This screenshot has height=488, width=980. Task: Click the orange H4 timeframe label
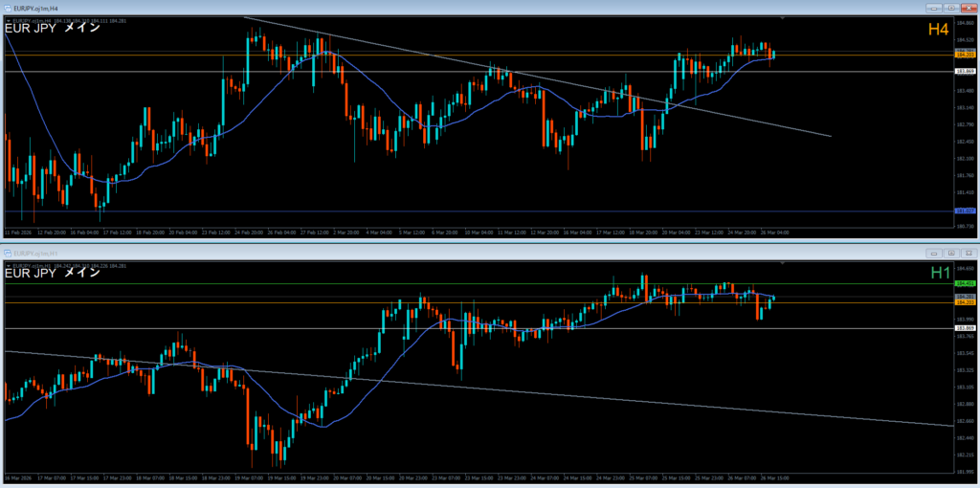coord(937,31)
